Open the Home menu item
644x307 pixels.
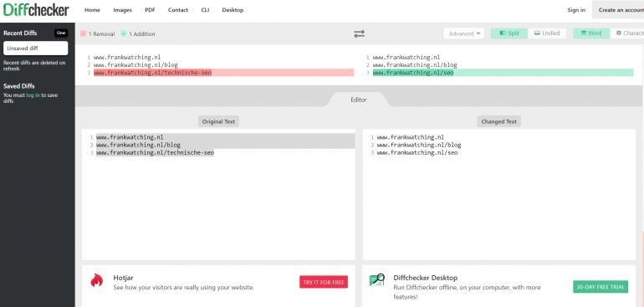[x=92, y=10]
